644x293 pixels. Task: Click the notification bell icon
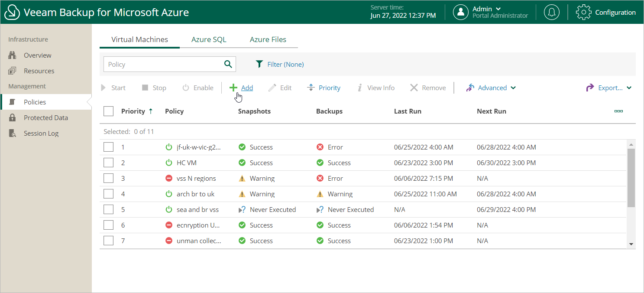551,12
